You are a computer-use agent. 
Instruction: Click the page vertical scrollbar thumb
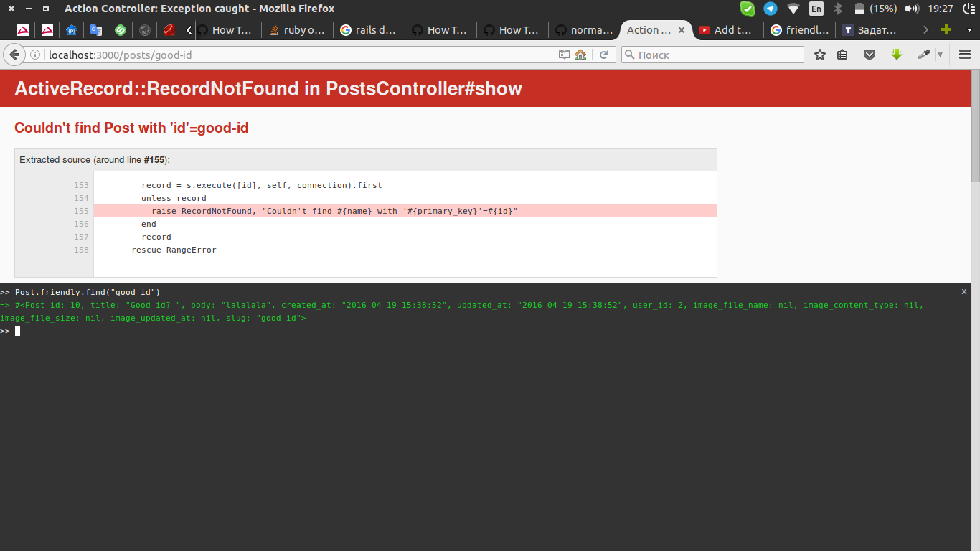976,126
